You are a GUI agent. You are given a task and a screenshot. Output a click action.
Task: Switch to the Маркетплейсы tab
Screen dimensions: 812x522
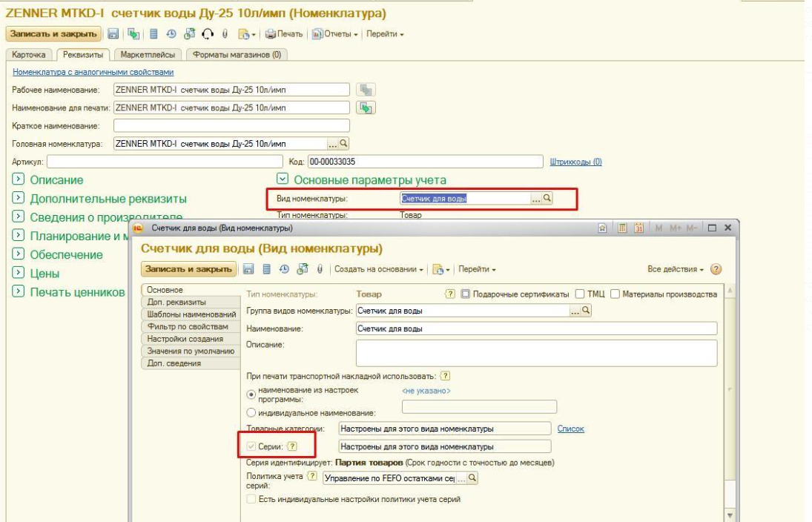148,54
